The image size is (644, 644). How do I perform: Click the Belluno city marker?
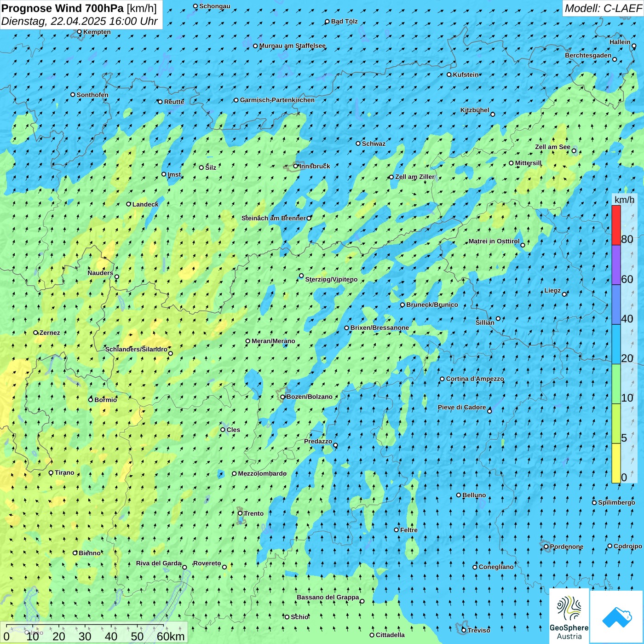[x=459, y=495]
